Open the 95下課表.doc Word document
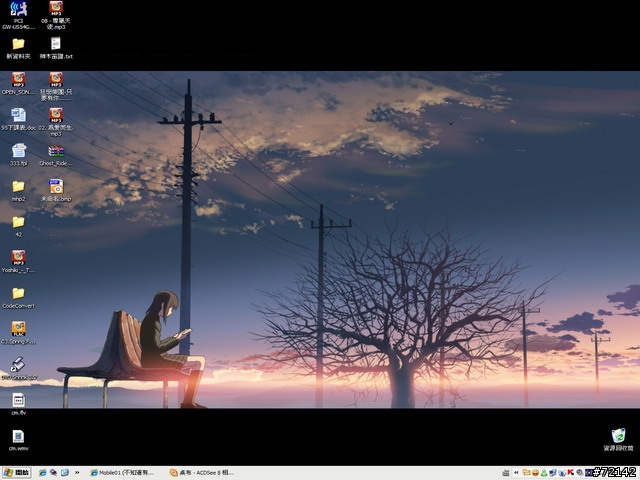This screenshot has width=640, height=480. pyautogui.click(x=18, y=115)
